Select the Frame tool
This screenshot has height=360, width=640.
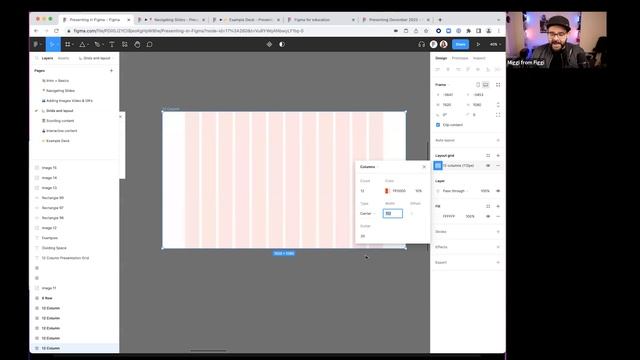(68, 44)
